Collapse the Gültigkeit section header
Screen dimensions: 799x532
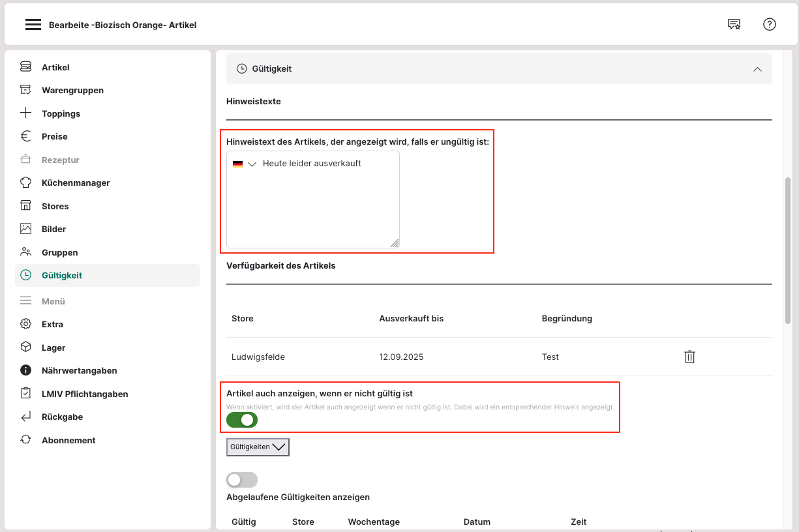[x=757, y=68]
